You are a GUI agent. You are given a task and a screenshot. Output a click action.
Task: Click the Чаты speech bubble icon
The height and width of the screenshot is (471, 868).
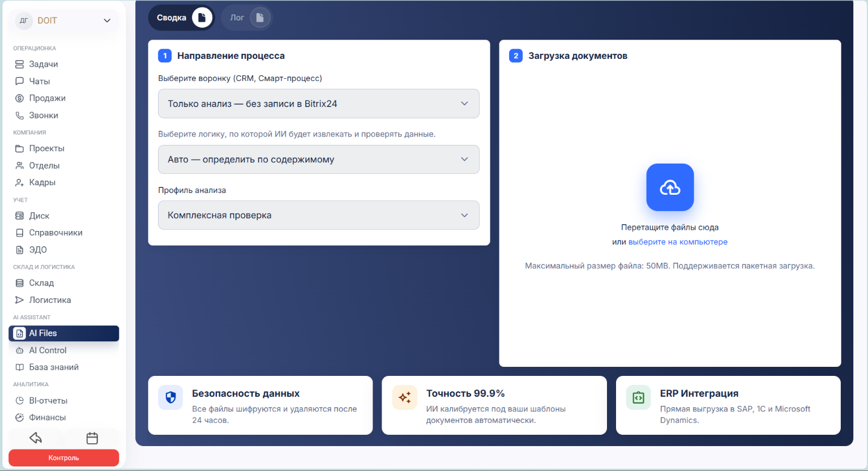[x=19, y=81]
